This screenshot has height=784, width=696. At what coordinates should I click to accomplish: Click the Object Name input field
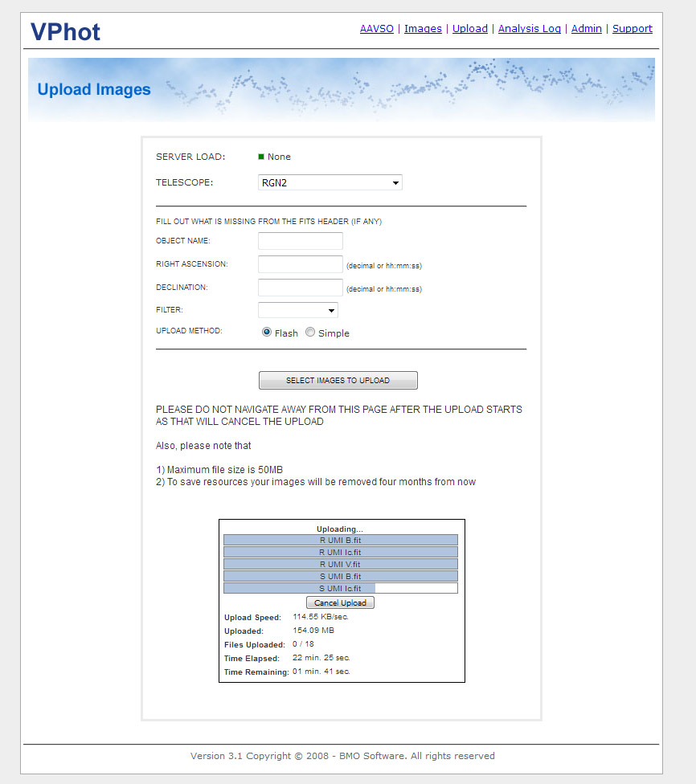point(300,241)
